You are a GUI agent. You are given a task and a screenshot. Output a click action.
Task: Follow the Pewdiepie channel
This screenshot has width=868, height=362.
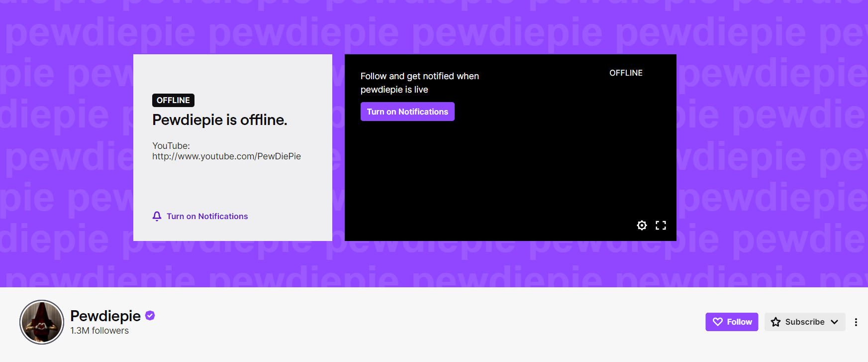(x=732, y=322)
